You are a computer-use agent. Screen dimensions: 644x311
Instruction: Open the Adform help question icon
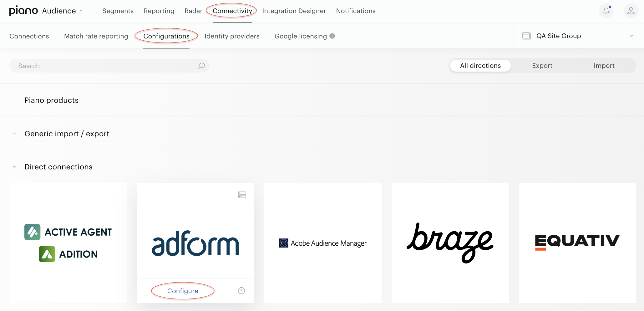coord(241,291)
